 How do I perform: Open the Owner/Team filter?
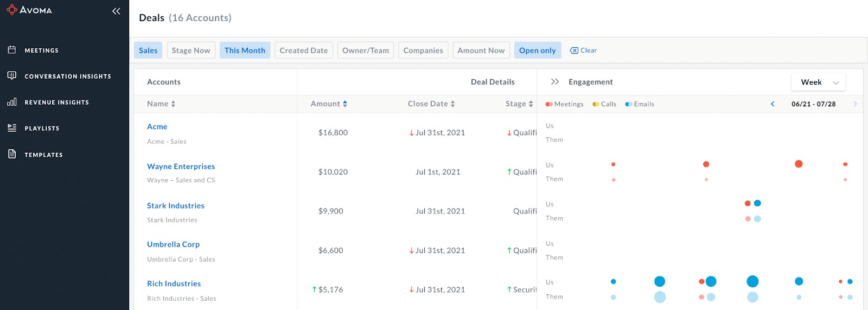pyautogui.click(x=366, y=50)
